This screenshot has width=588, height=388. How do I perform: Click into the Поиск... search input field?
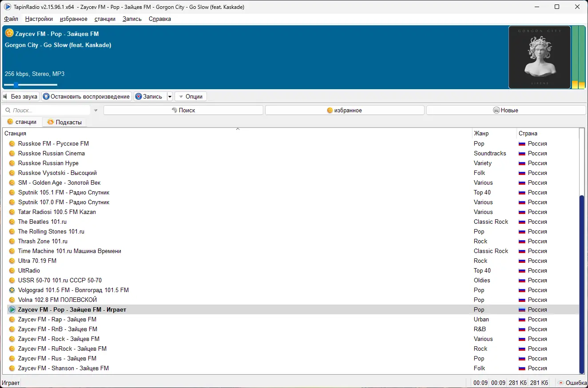(x=47, y=111)
